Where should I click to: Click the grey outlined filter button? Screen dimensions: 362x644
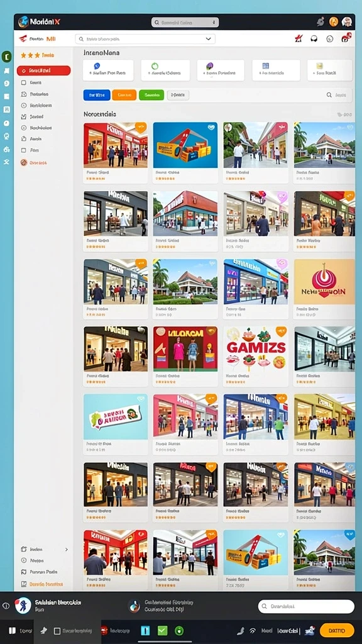click(178, 95)
